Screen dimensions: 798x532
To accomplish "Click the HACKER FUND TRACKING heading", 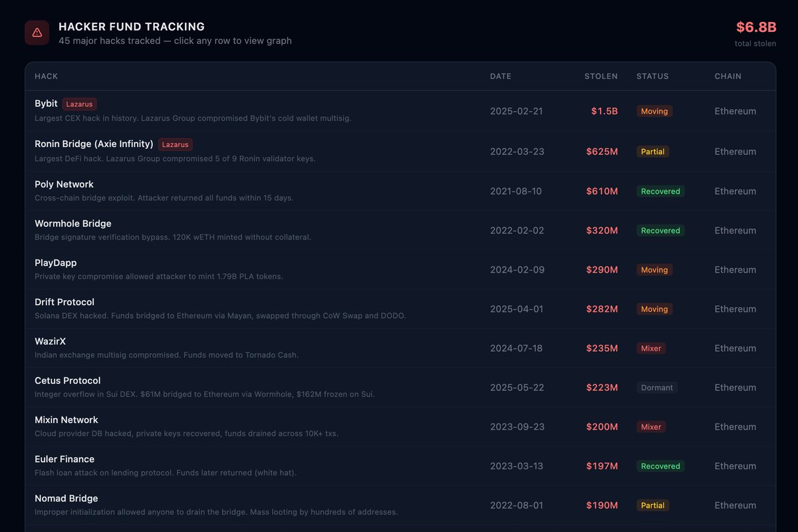I will (132, 27).
